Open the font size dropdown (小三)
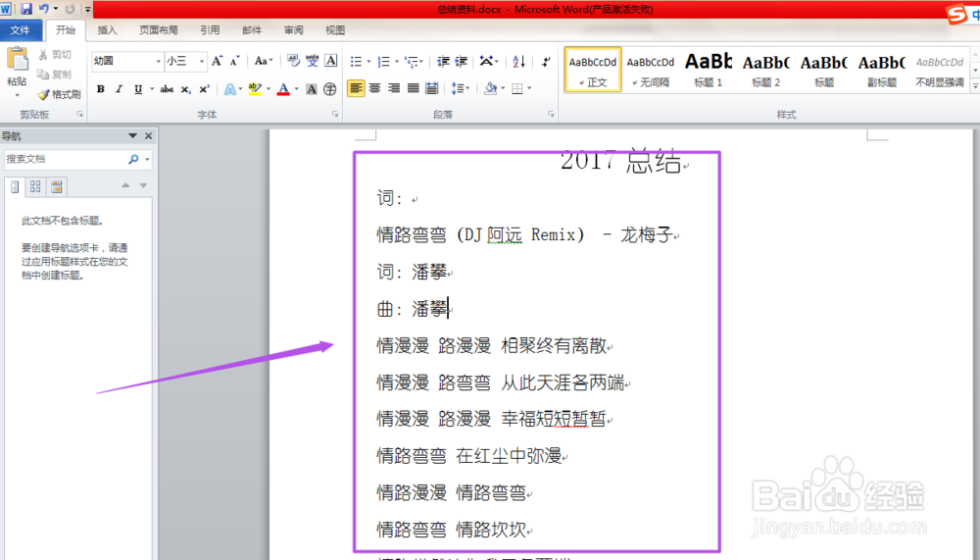The width and height of the screenshot is (980, 560). [x=201, y=62]
